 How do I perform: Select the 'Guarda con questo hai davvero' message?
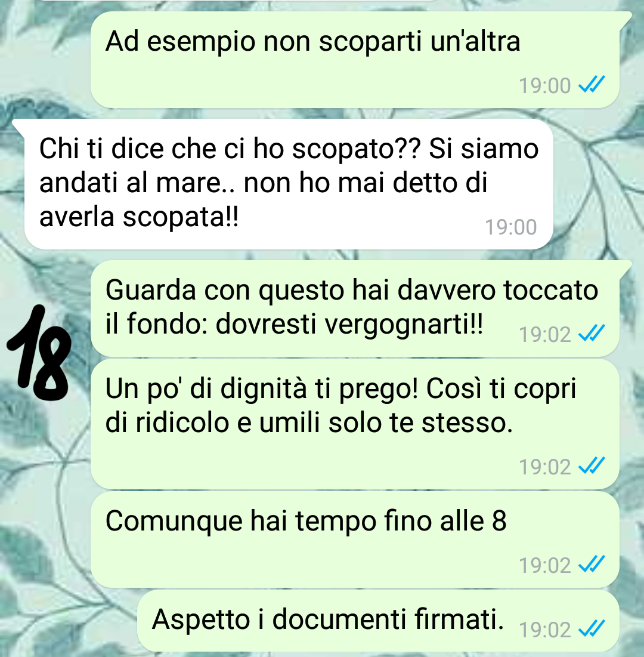pyautogui.click(x=355, y=309)
